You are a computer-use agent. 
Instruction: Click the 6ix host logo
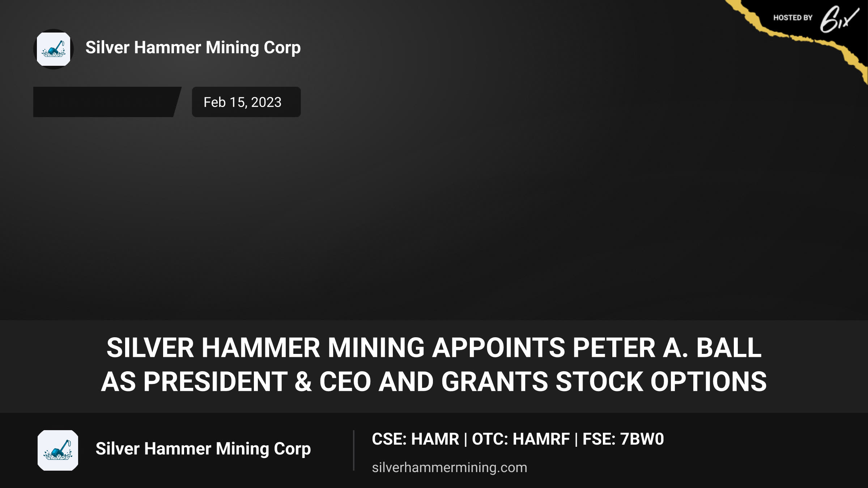(839, 19)
